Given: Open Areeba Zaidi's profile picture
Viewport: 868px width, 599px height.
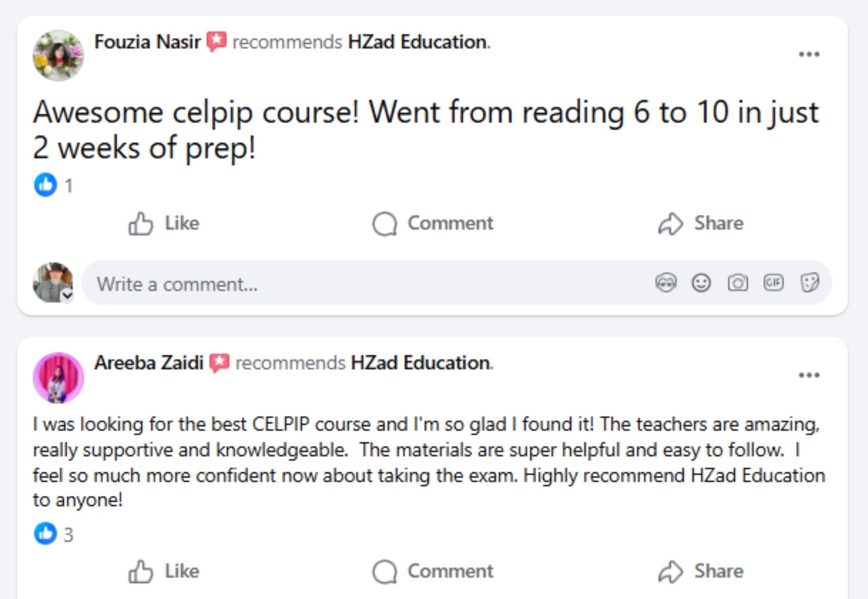Looking at the screenshot, I should tap(58, 378).
